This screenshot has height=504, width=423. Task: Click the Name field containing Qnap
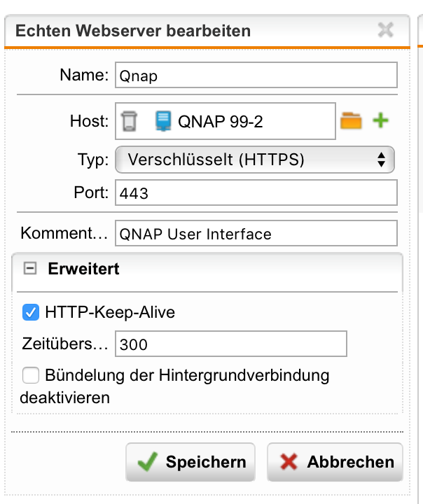pyautogui.click(x=256, y=76)
